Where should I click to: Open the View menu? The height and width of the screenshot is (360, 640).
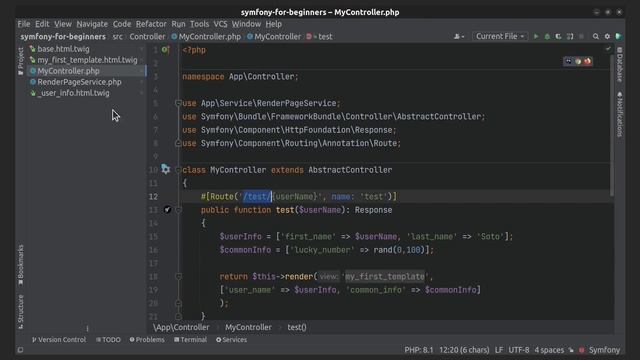(x=63, y=24)
